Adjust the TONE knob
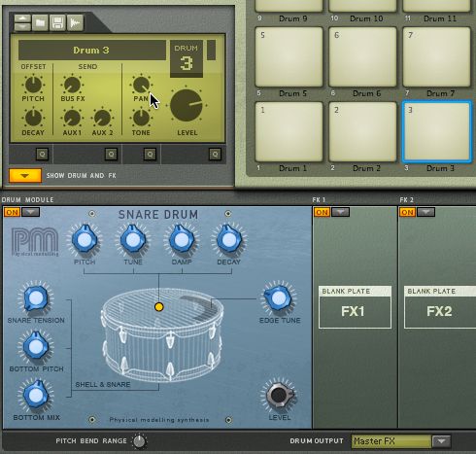476x454 pixels. point(141,118)
